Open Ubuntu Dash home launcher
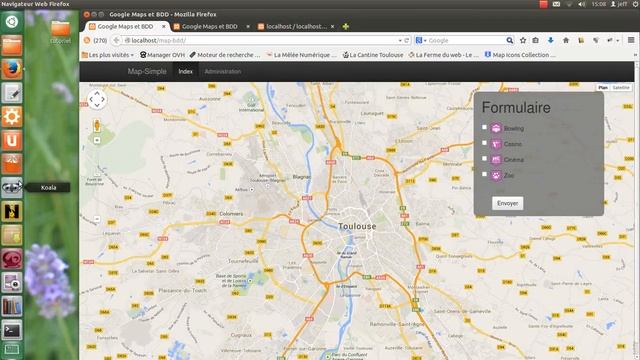The image size is (640, 360). click(12, 22)
